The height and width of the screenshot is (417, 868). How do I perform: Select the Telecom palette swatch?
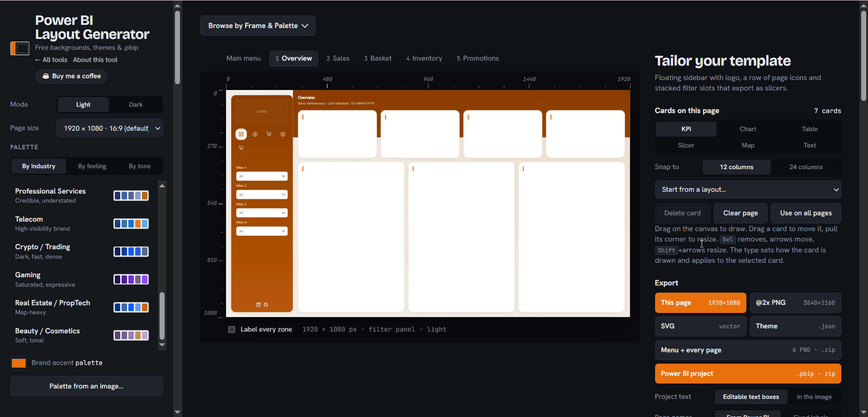coord(131,223)
